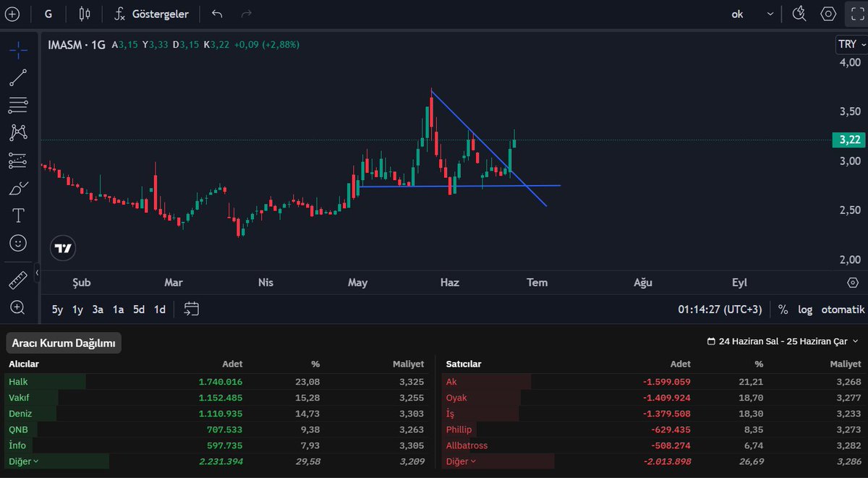The image size is (868, 478).
Task: Collapse the drawing toolbar with arrow
Action: pos(38,273)
